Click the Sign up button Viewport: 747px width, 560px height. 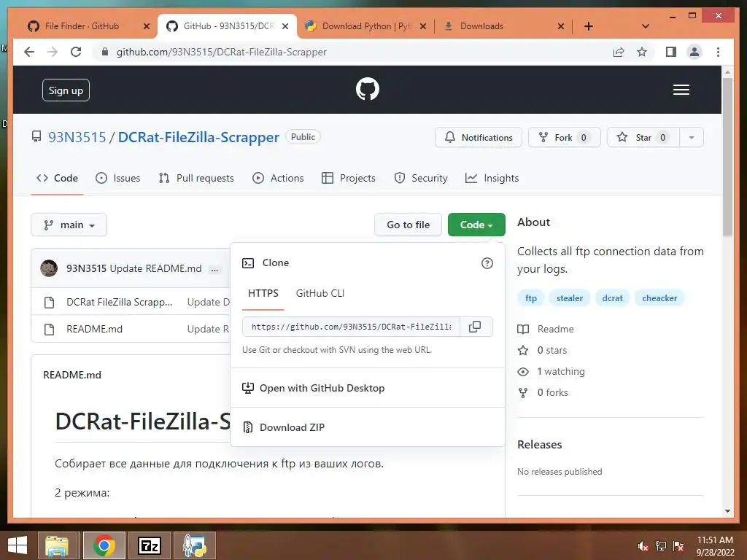click(x=66, y=90)
